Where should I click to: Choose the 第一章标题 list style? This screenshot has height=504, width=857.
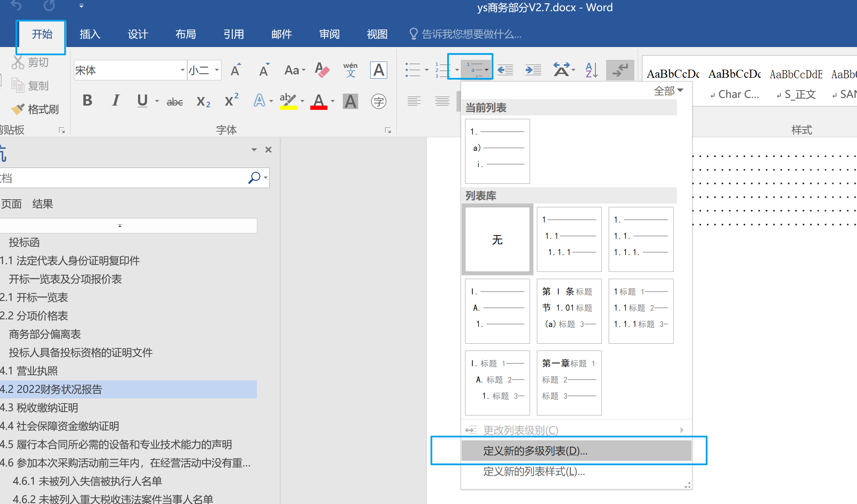point(569,383)
